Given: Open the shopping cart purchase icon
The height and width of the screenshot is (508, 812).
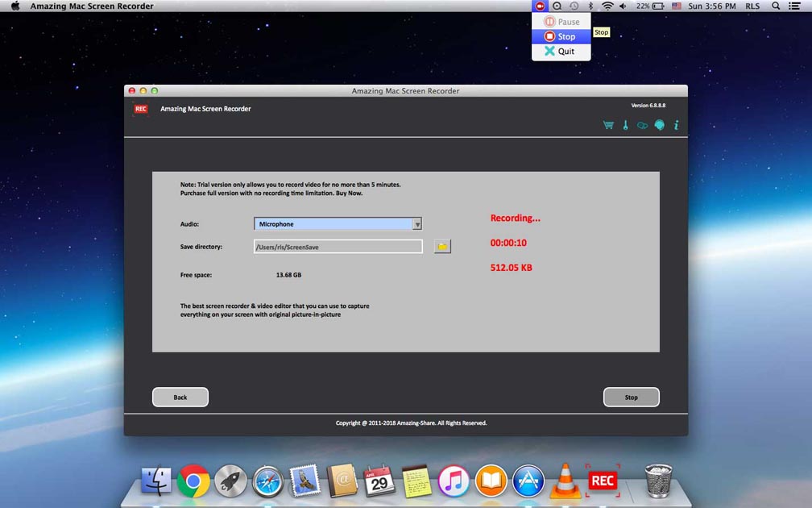Looking at the screenshot, I should tap(608, 125).
